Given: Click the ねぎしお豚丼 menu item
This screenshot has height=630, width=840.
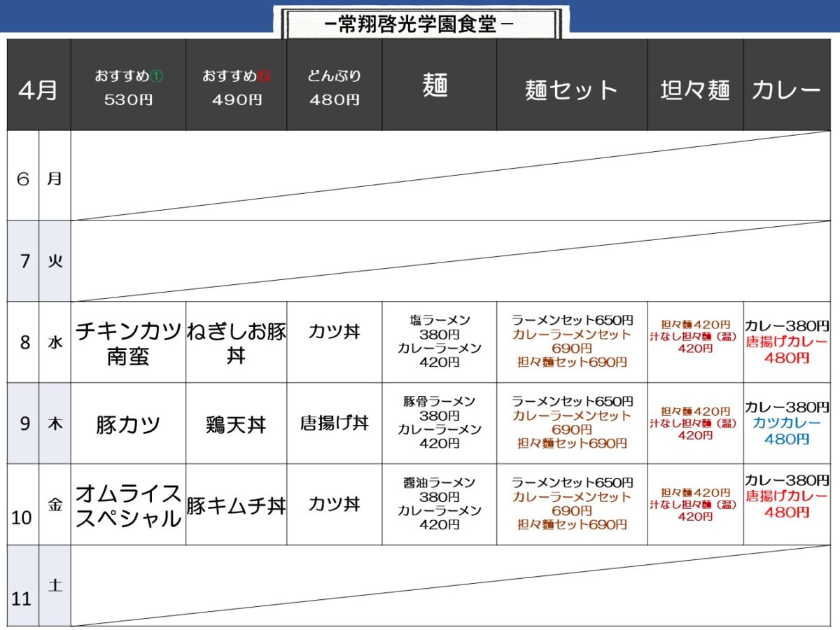Looking at the screenshot, I should point(236,343).
